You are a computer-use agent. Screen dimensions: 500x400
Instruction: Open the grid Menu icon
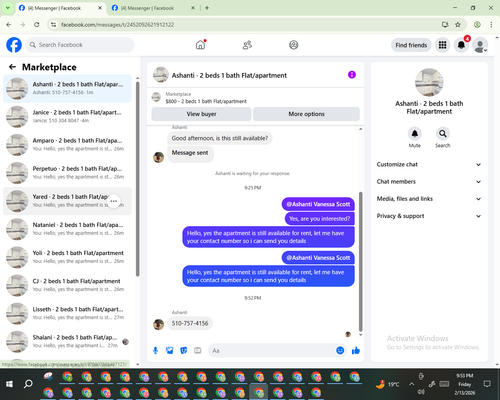[442, 45]
